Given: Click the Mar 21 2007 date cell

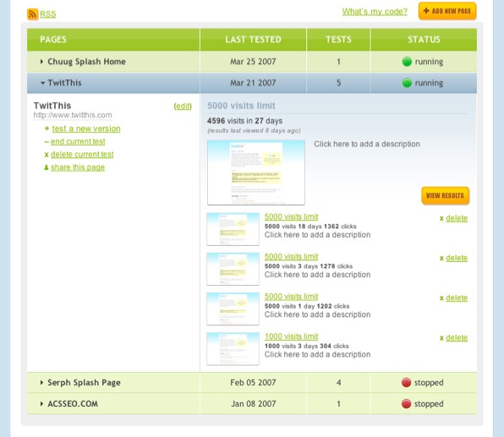Looking at the screenshot, I should point(253,83).
